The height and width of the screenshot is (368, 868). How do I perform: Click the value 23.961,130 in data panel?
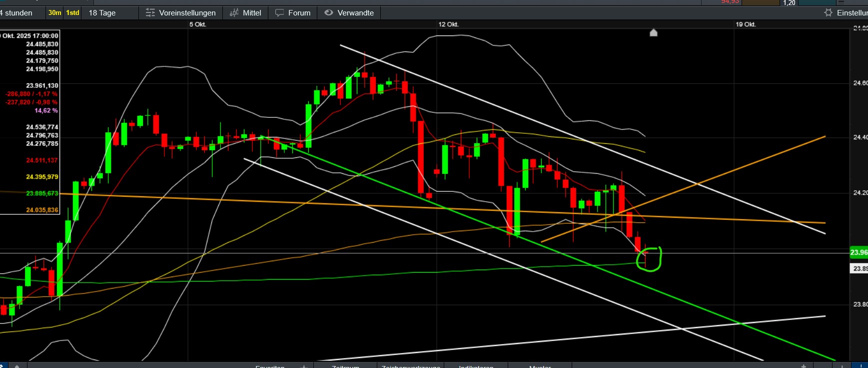42,86
